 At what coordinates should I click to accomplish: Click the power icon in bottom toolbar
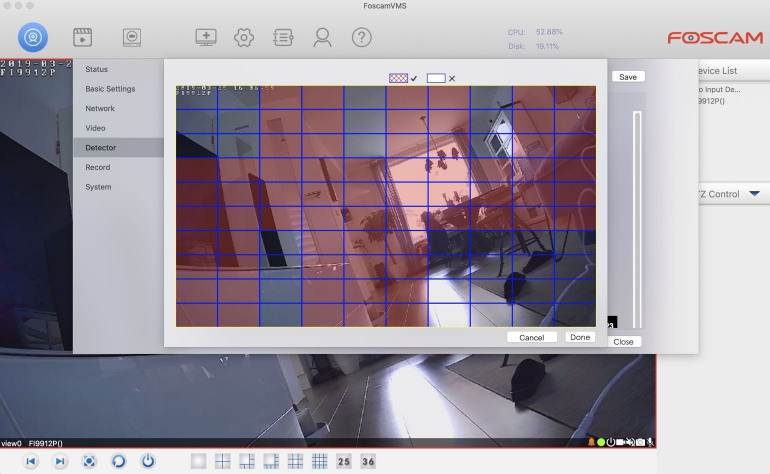point(148,461)
